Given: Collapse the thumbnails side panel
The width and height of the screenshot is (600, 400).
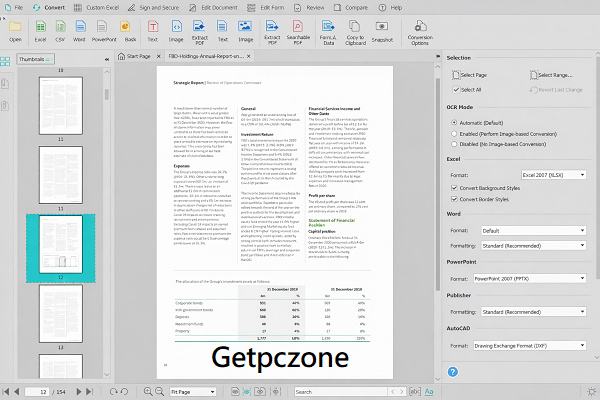Looking at the screenshot, I should [107, 59].
